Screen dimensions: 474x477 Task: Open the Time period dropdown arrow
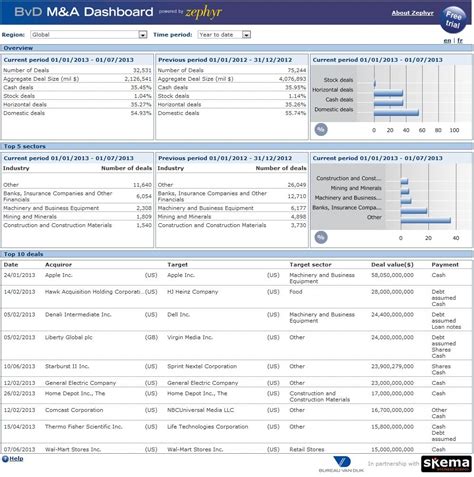click(246, 35)
